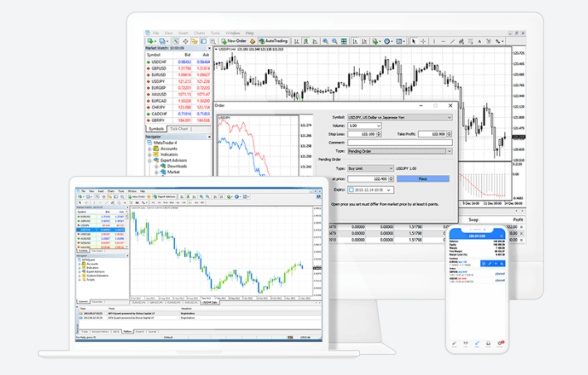
Task: Open indicators list dropdown on monitor toolbar
Action: [377, 41]
